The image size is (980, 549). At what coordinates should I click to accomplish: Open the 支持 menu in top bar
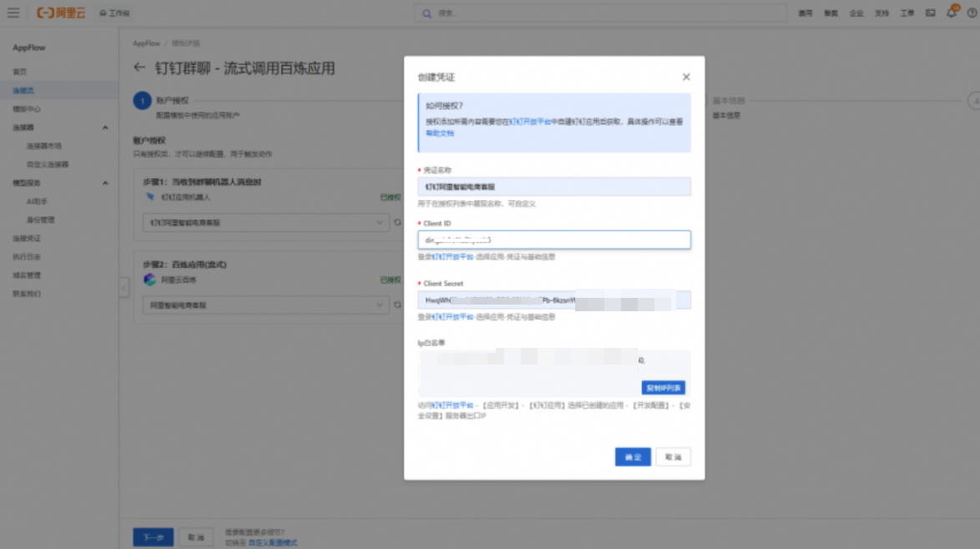(x=881, y=13)
